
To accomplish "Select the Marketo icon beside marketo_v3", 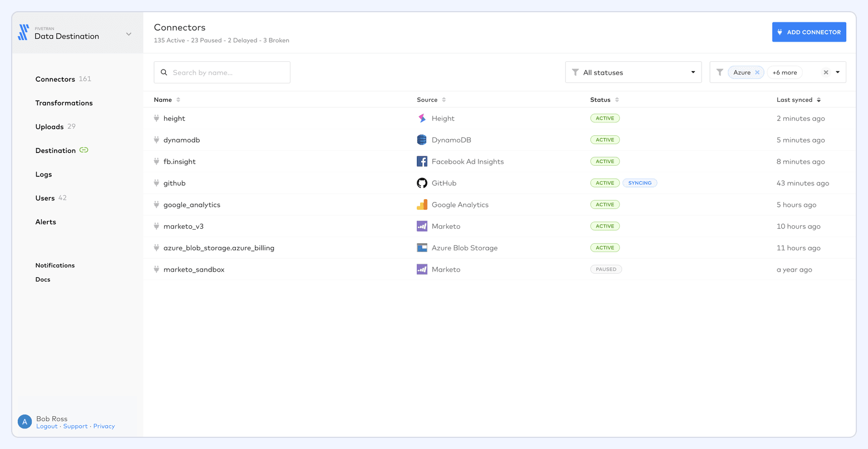I will coord(422,226).
